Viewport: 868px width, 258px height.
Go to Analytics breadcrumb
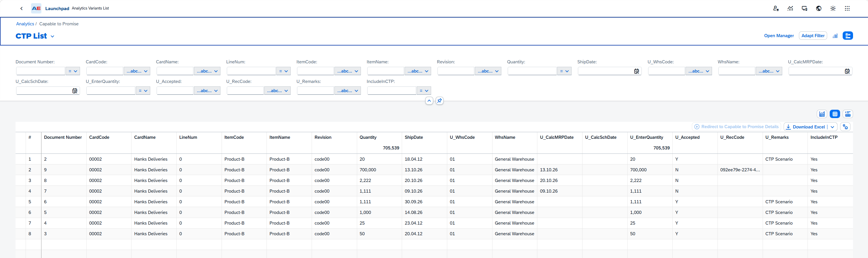(x=25, y=24)
